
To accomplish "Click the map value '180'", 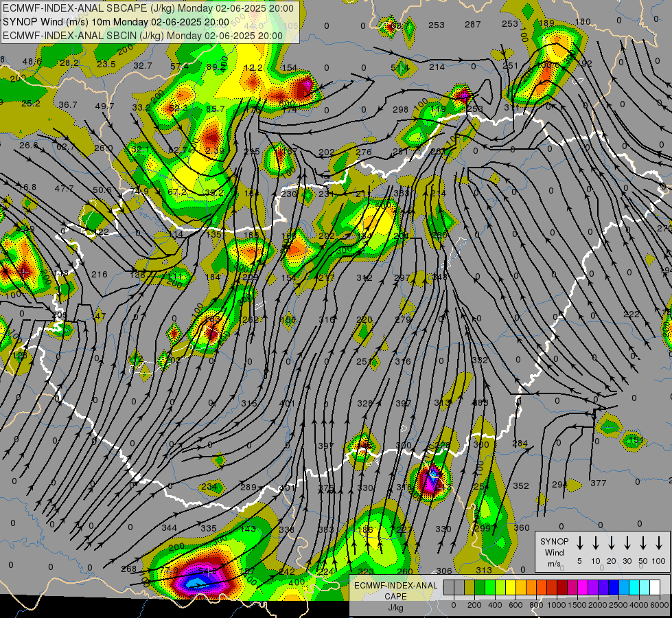I will coord(583,21).
